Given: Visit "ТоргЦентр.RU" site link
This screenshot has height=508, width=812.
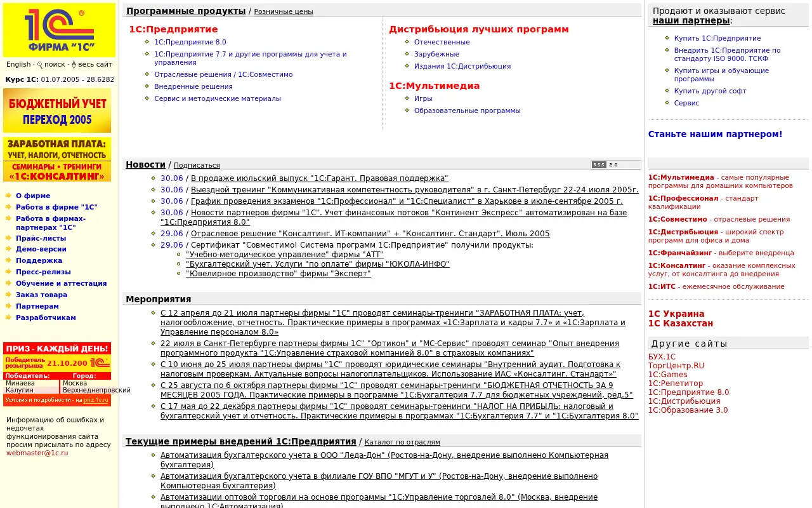Looking at the screenshot, I should click(x=676, y=366).
